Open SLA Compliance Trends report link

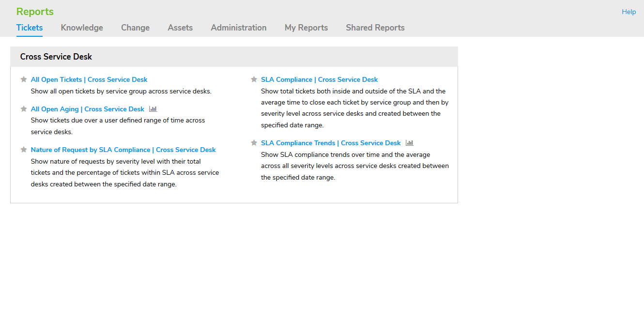[x=331, y=143]
